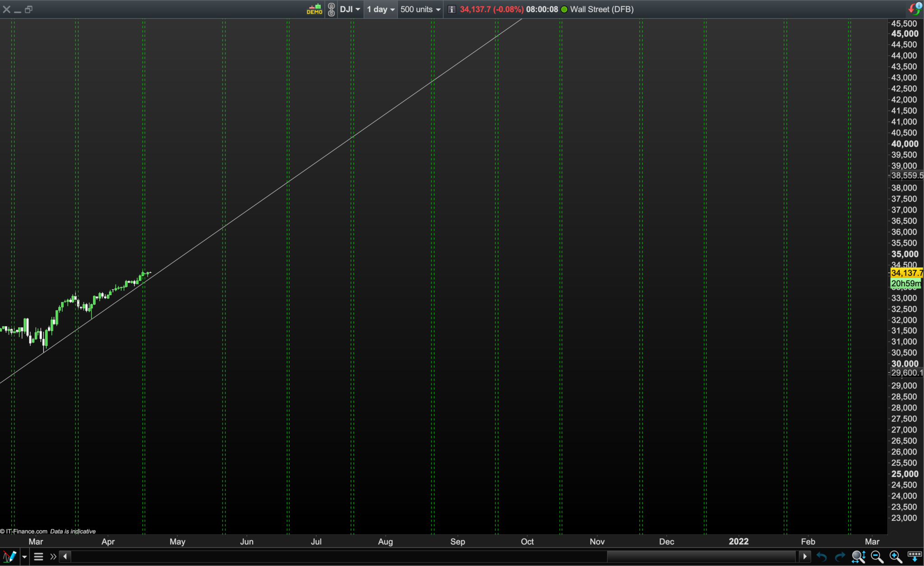Toggle the chain link chart icon

click(x=331, y=9)
